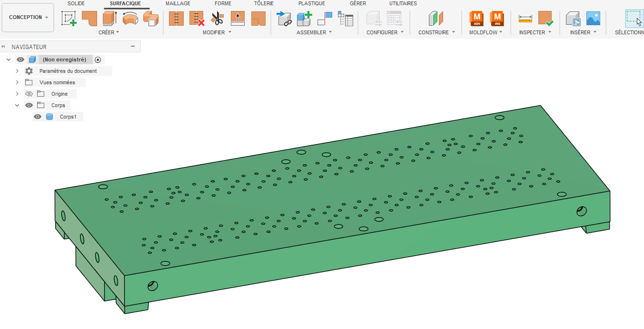Hide the Corps1 body with eye icon
Image resolution: width=644 pixels, height=329 pixels.
tap(38, 117)
